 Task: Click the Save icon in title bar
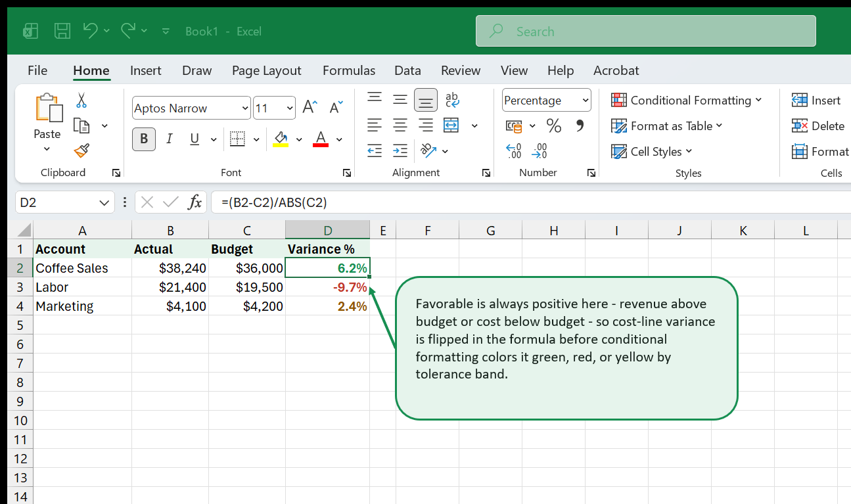point(62,31)
